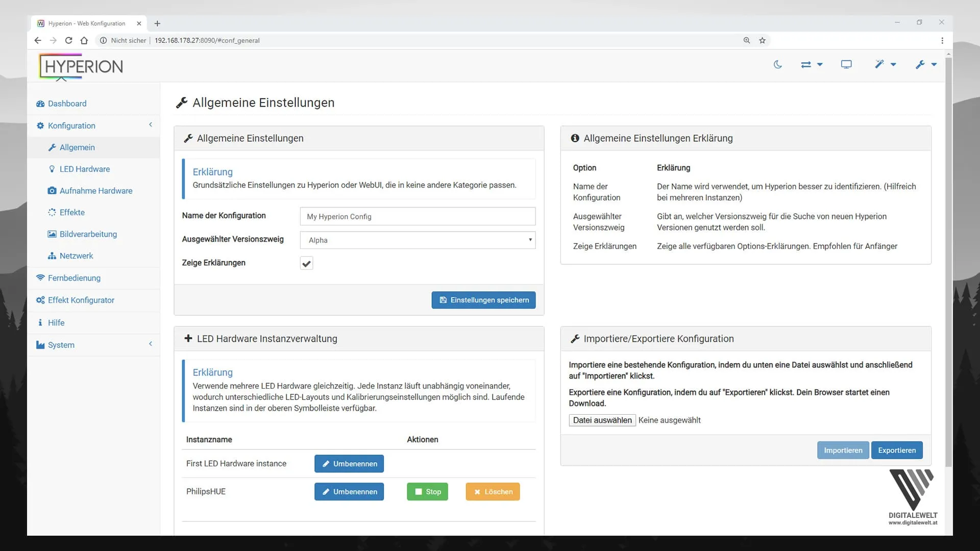The image size is (980, 551).
Task: Open the wrench settings dropdown in header
Action: [x=926, y=64]
